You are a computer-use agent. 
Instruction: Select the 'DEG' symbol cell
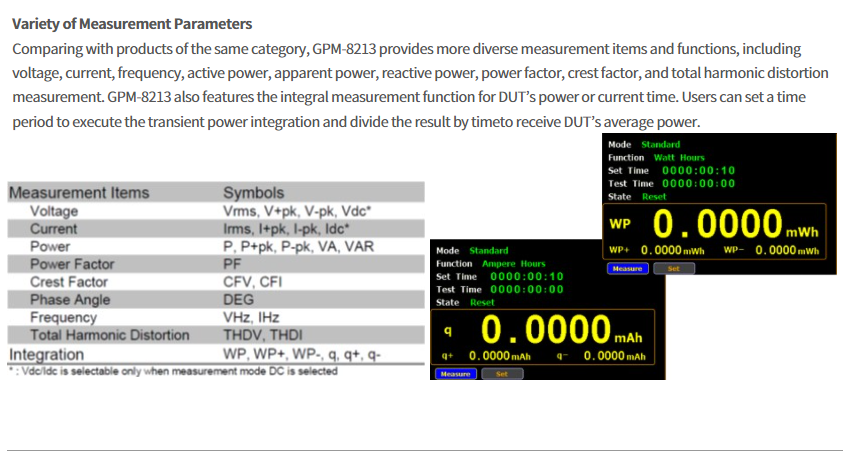pyautogui.click(x=238, y=300)
